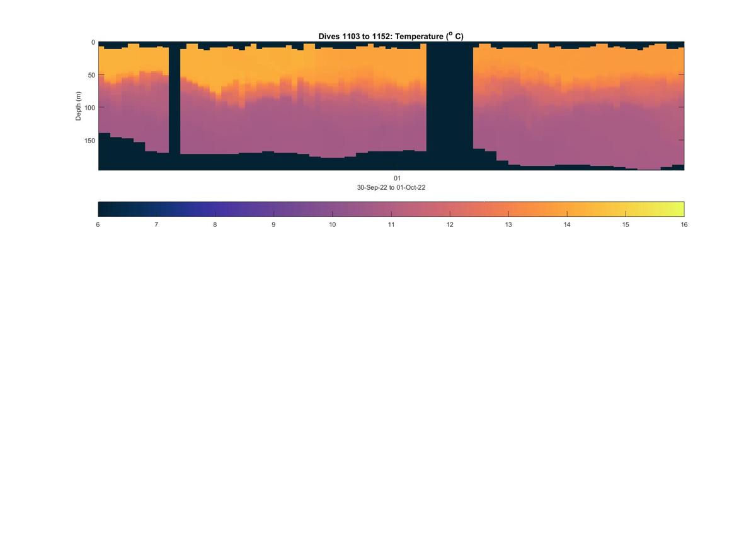Click the narrow dark data gap near left

click(x=175, y=106)
